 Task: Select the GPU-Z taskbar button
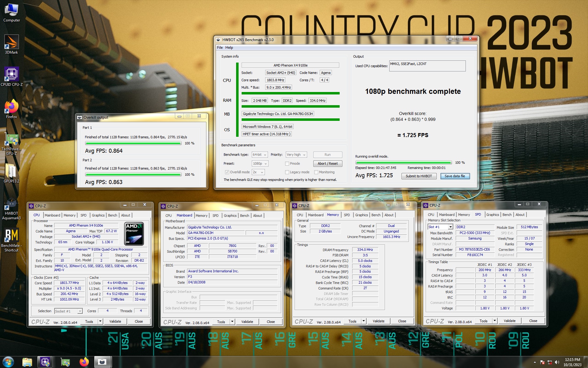[x=65, y=362]
